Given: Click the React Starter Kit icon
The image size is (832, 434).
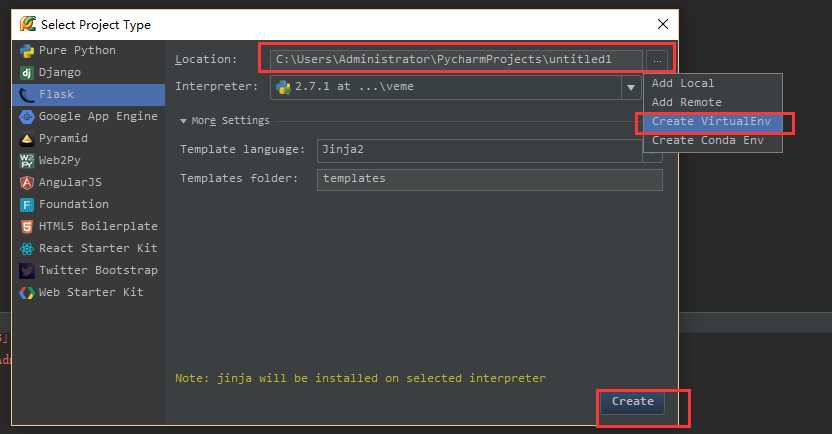Looking at the screenshot, I should click(27, 249).
